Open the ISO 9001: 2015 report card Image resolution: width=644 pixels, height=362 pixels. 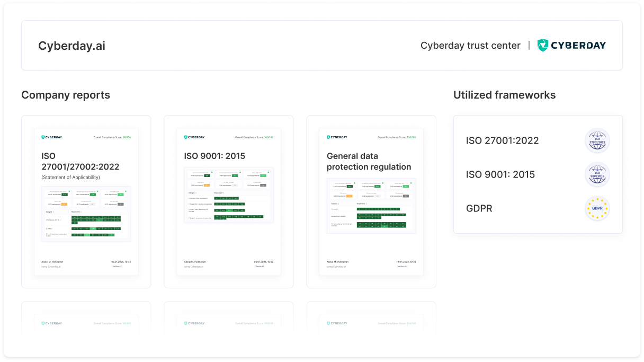tap(229, 202)
